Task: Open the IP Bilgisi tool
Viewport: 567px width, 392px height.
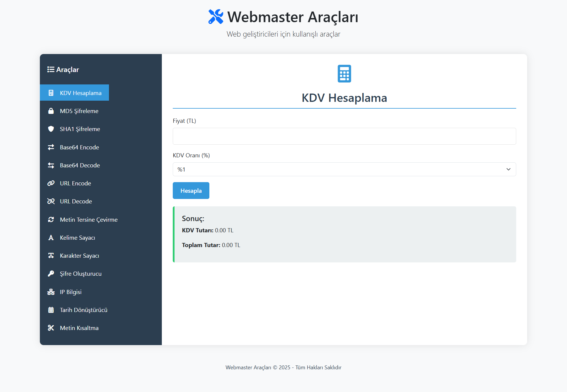Action: click(x=64, y=292)
